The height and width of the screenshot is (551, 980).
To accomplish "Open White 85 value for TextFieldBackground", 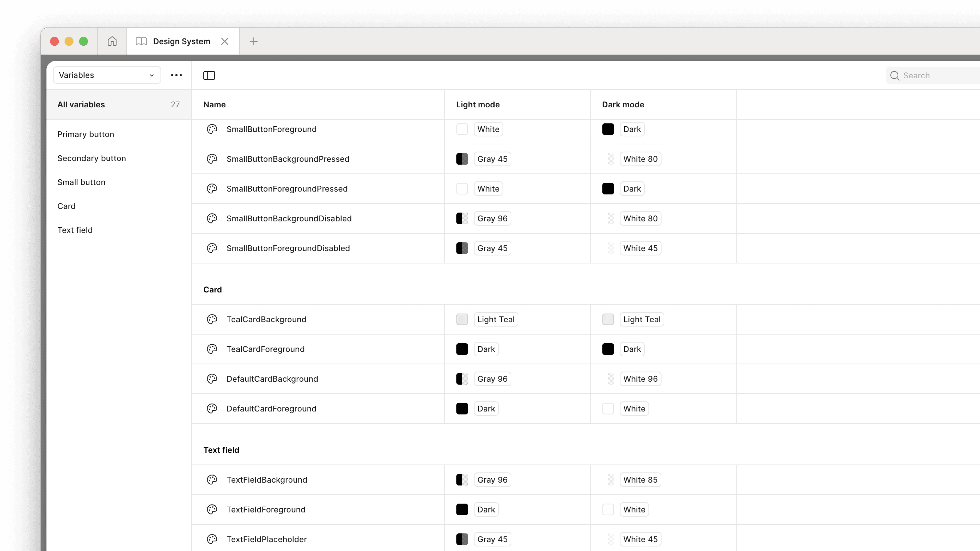I will point(640,480).
